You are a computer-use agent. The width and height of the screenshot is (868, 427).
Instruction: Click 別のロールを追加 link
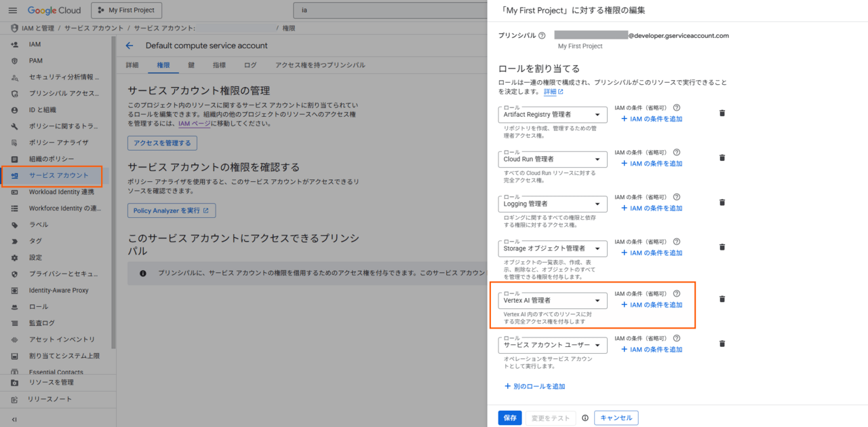click(534, 386)
